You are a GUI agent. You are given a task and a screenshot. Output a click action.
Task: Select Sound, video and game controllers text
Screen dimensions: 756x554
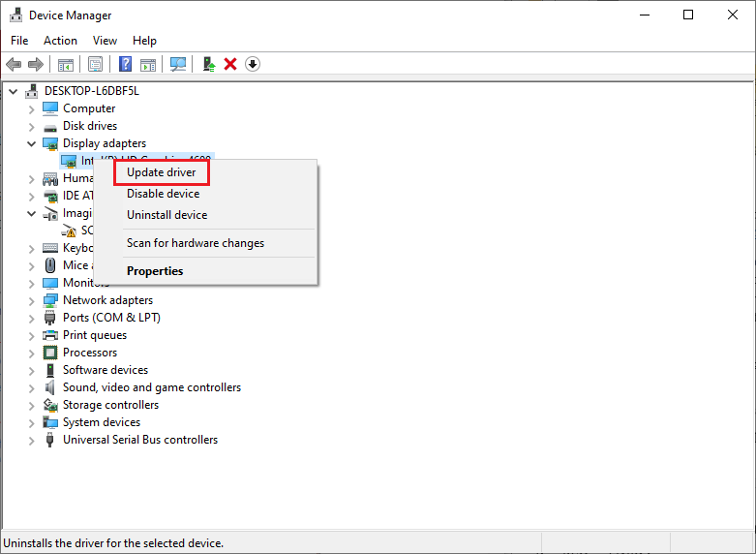point(152,387)
